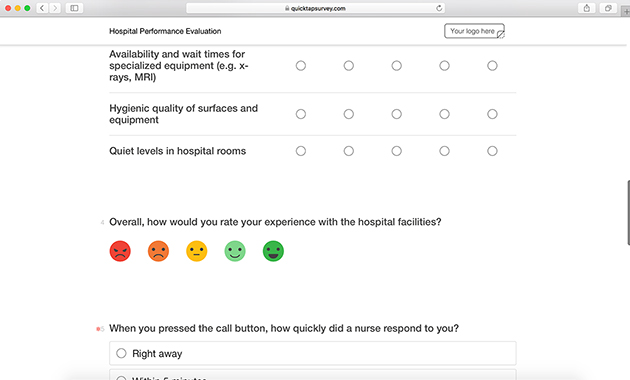Screen dimensions: 630x380
Task: Select the angry red face rating
Action: [120, 251]
